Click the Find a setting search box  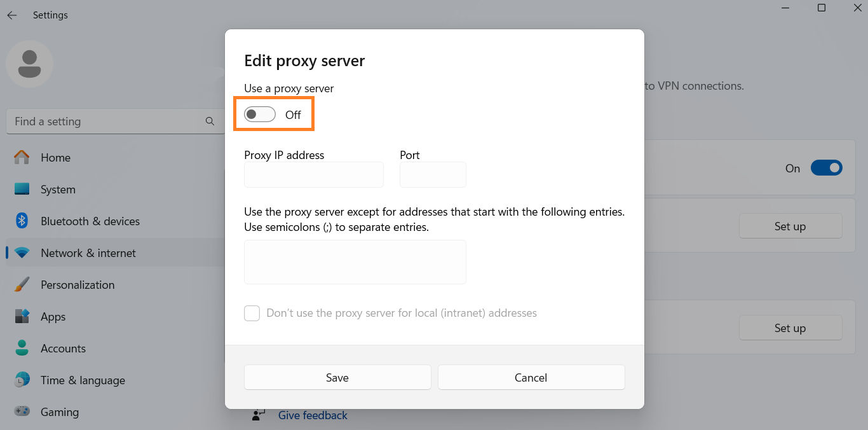coord(115,121)
